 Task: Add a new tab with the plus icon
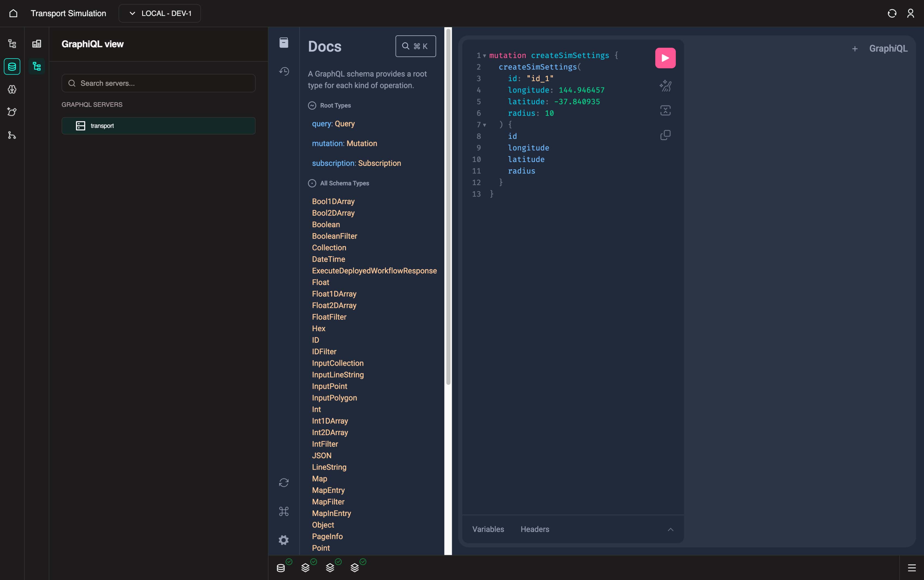point(855,49)
